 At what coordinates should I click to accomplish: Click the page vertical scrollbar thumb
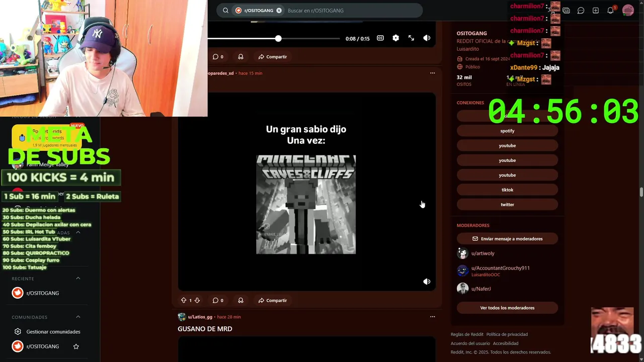click(x=641, y=192)
